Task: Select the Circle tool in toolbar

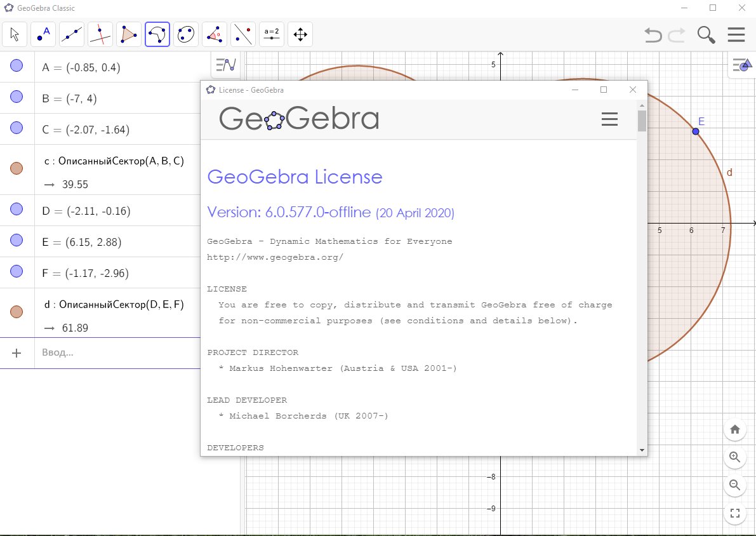Action: coord(186,34)
